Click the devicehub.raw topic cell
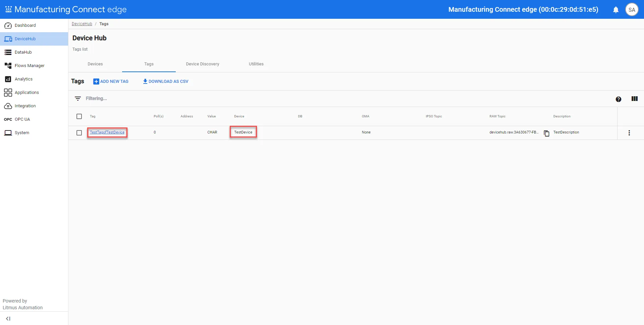644x325 pixels. 514,132
